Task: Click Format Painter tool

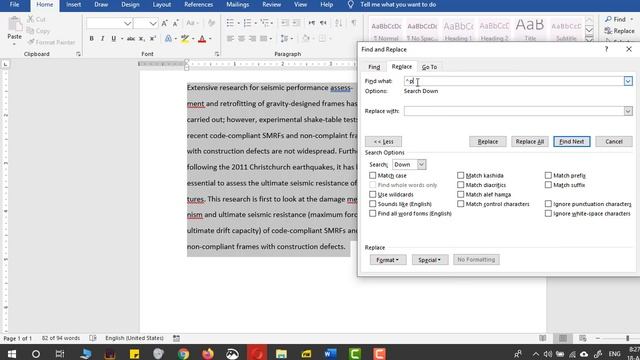Action: pyautogui.click(x=51, y=42)
